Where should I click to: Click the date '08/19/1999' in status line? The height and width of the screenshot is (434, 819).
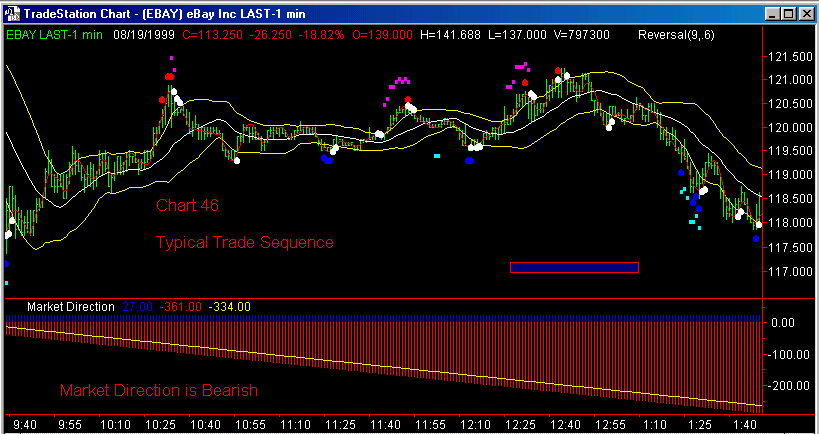click(146, 35)
